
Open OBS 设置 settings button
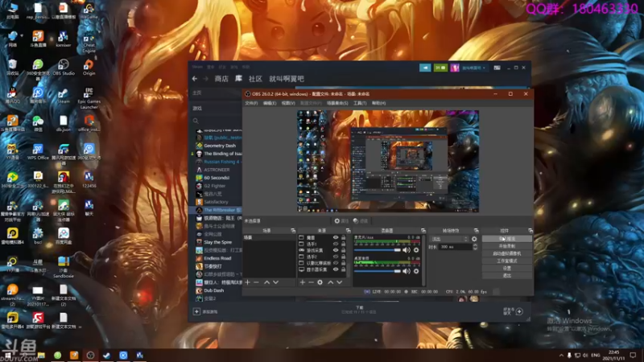(507, 268)
